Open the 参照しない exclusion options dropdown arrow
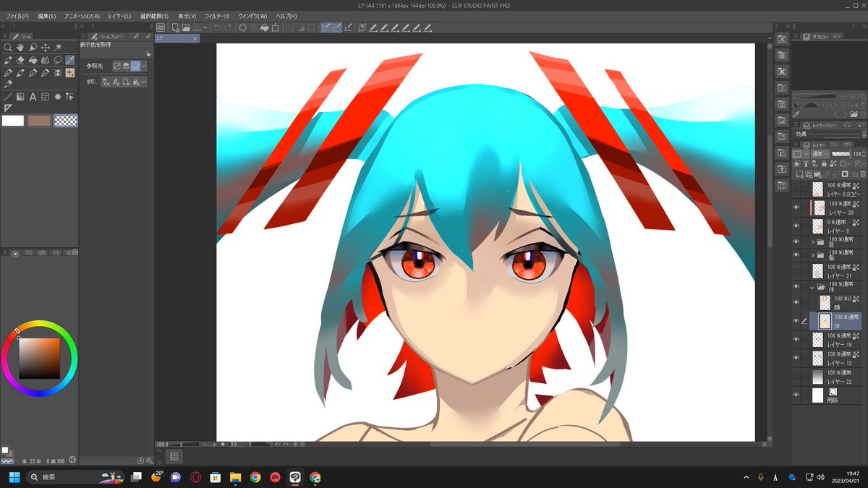The image size is (868, 488). click(x=144, y=82)
